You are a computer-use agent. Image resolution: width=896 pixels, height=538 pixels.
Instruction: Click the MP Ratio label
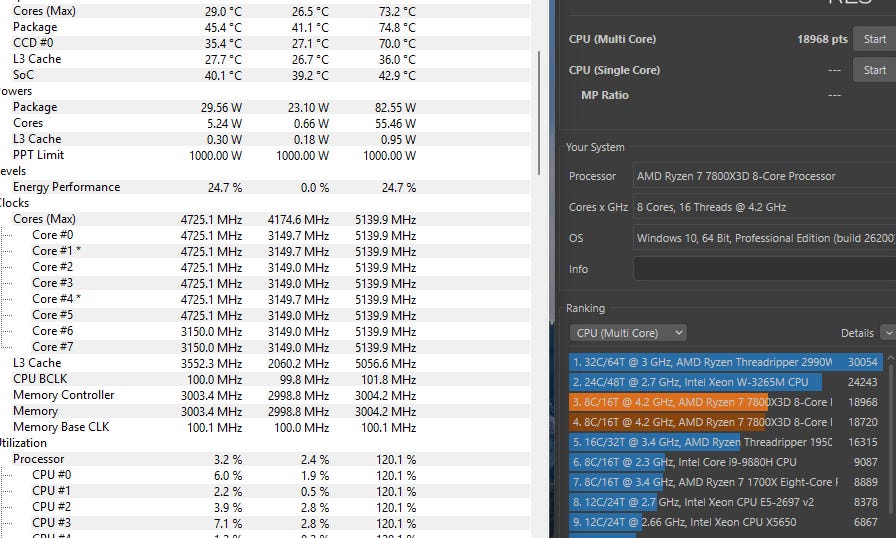tap(605, 95)
